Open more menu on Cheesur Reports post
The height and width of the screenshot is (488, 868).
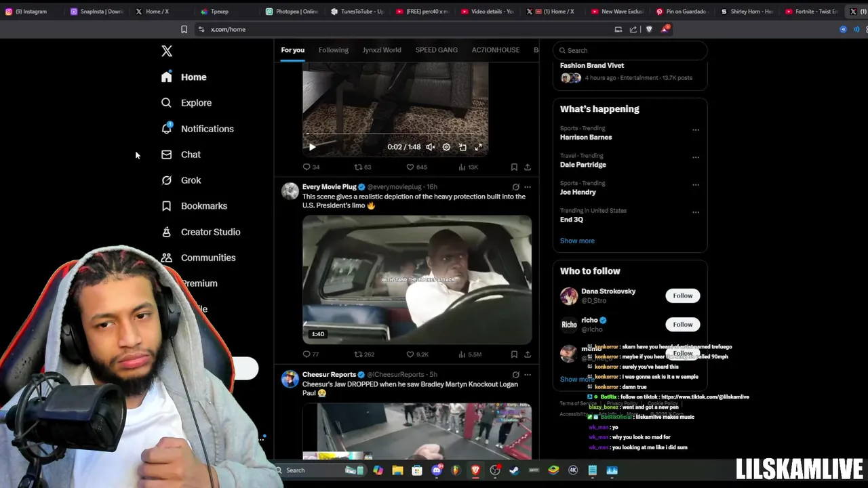(528, 375)
